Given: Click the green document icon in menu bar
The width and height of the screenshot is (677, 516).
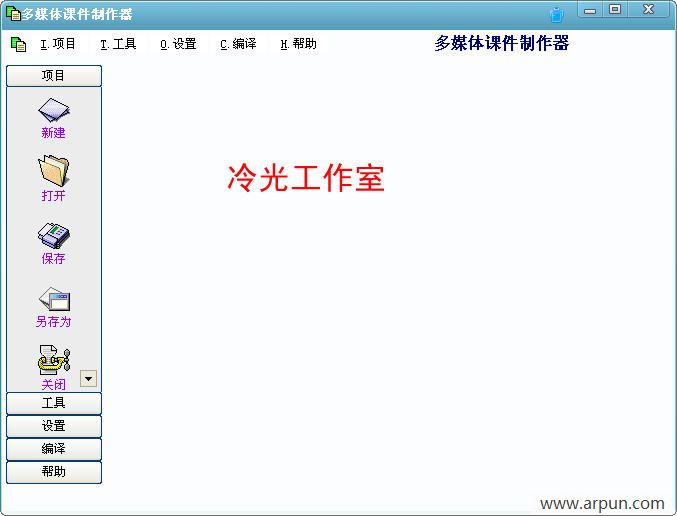Looking at the screenshot, I should point(18,44).
